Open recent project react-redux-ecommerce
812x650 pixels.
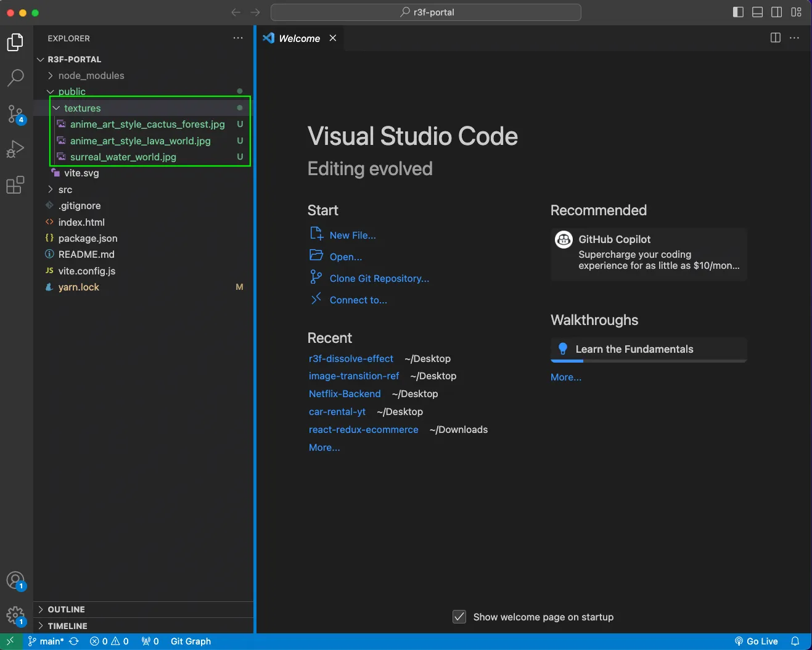tap(363, 429)
